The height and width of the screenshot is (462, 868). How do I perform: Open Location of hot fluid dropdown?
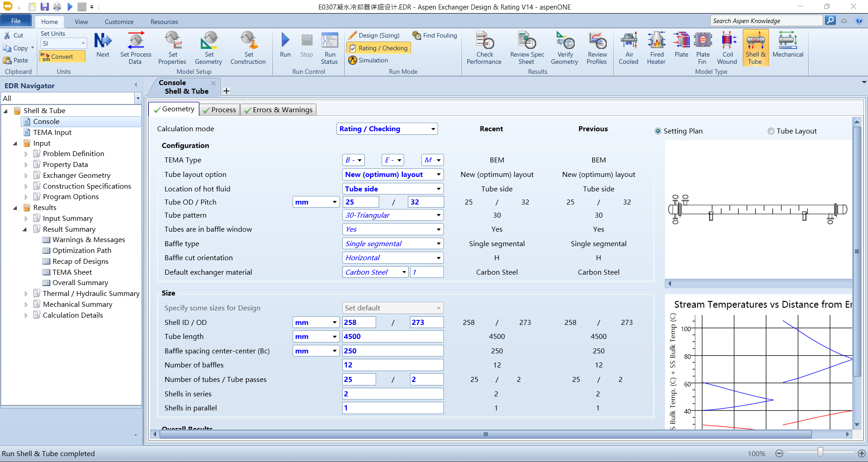(x=439, y=189)
